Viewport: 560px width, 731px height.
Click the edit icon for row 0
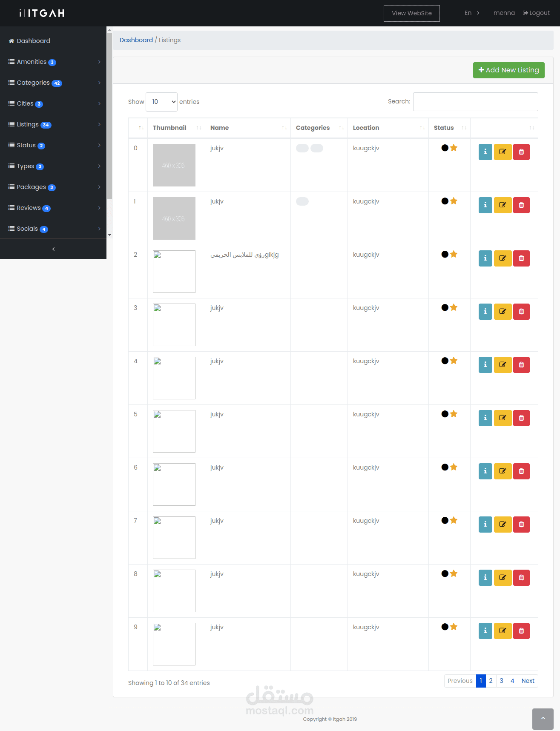503,152
